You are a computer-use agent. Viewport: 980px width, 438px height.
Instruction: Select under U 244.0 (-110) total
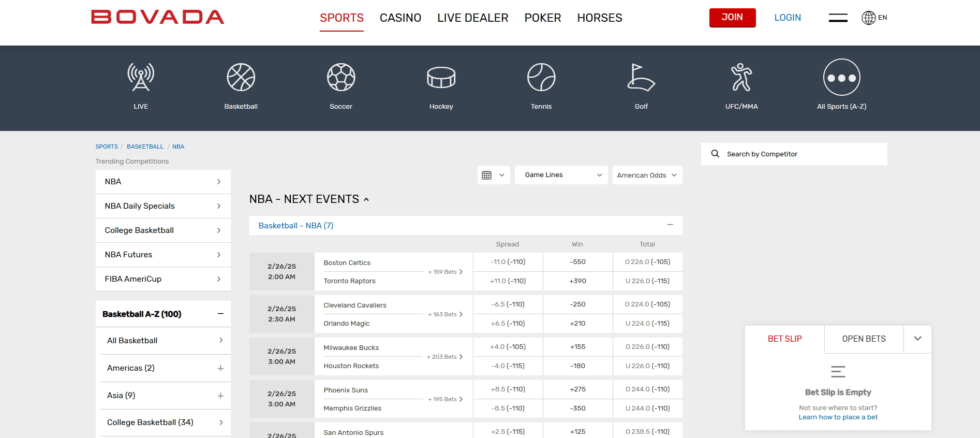click(648, 408)
